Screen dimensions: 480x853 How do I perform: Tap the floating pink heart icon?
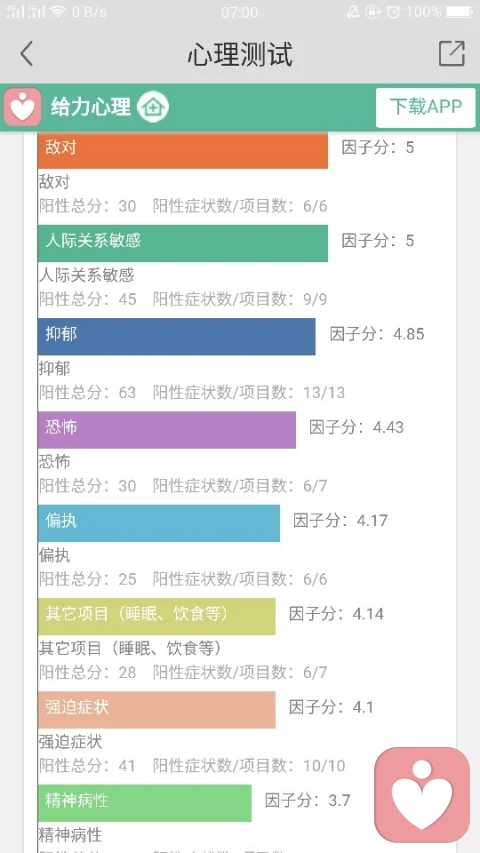coord(422,794)
